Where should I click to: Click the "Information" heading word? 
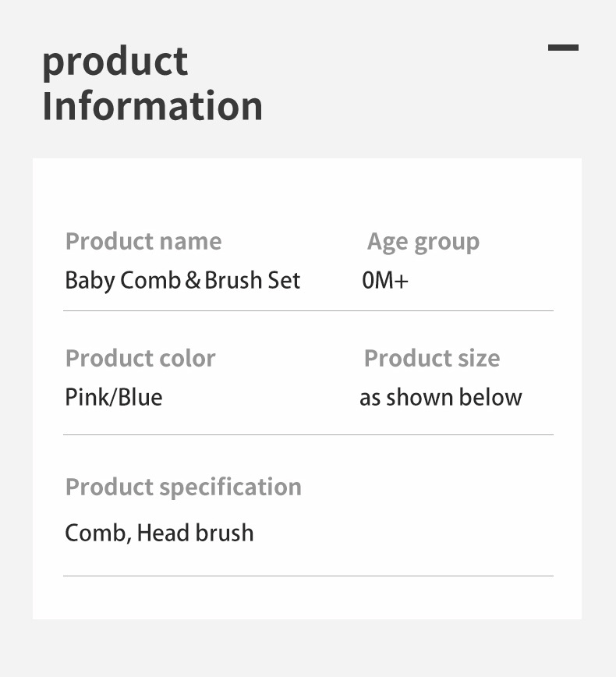pyautogui.click(x=152, y=106)
